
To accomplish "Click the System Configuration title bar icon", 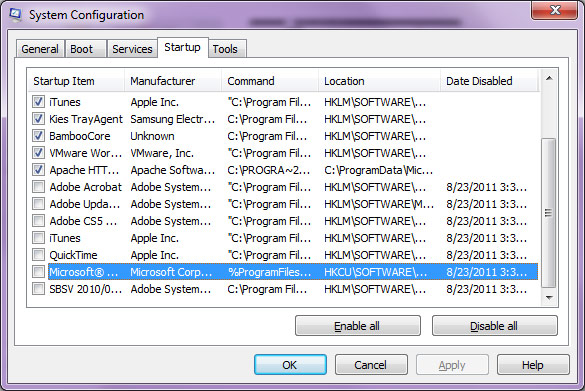I will click(x=15, y=15).
